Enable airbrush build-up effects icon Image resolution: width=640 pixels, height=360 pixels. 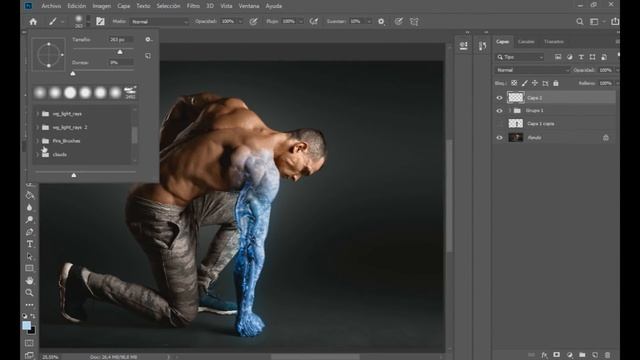(x=313, y=22)
